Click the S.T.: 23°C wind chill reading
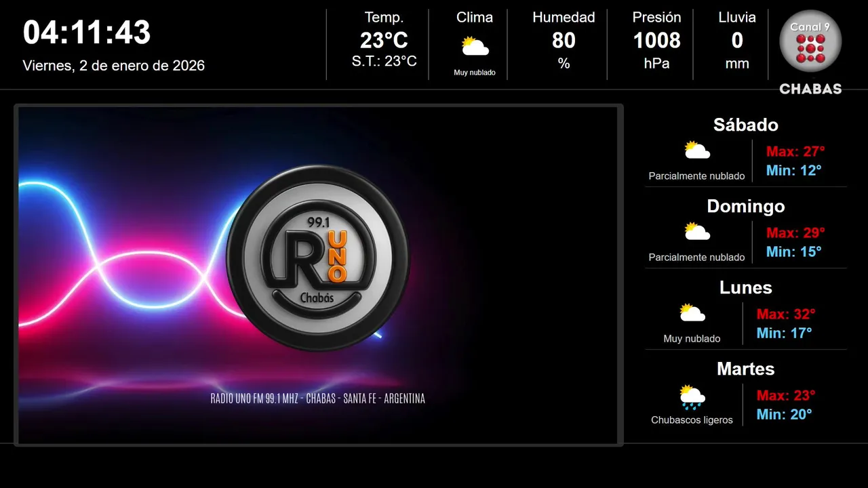 point(384,61)
